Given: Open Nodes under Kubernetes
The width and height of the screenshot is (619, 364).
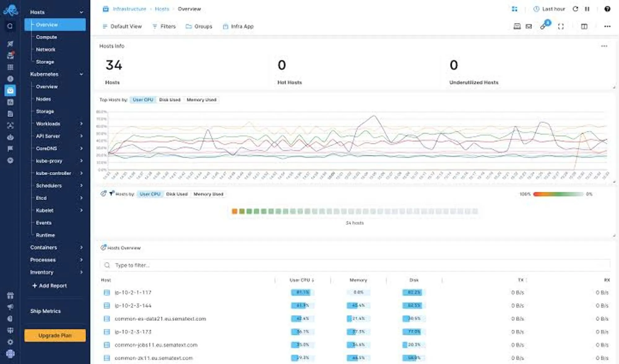Looking at the screenshot, I should [43, 99].
